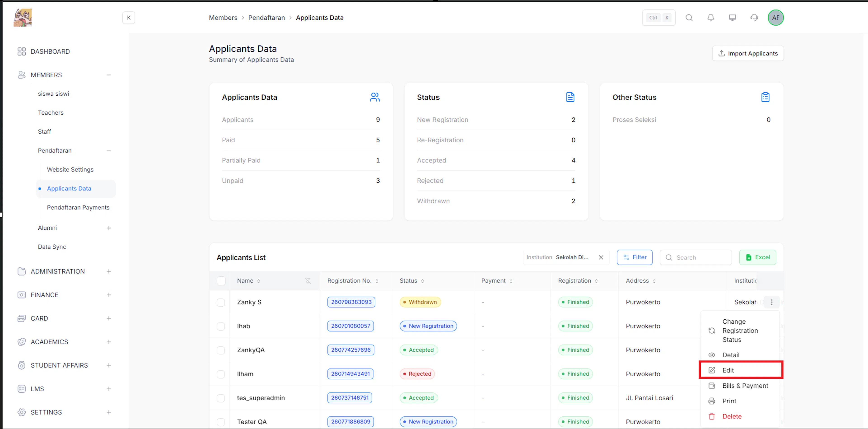Screen dimensions: 868x429
Task: Expand the Administration section
Action: (x=108, y=271)
